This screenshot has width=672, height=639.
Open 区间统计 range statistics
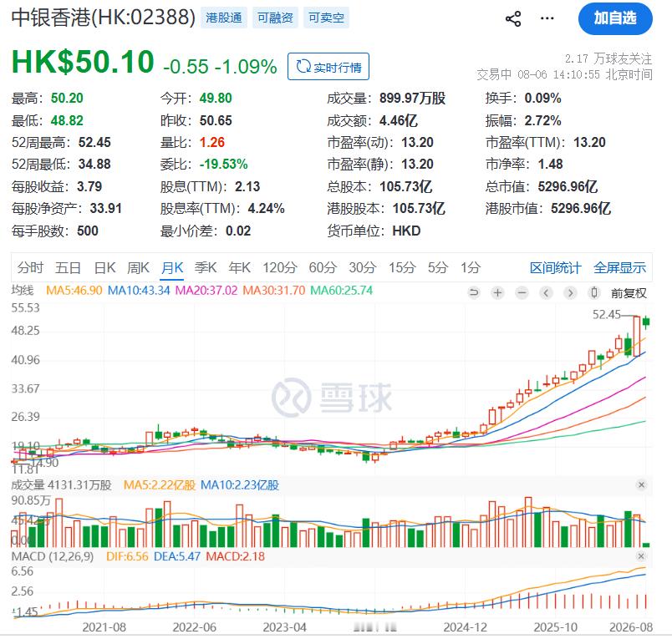[556, 267]
